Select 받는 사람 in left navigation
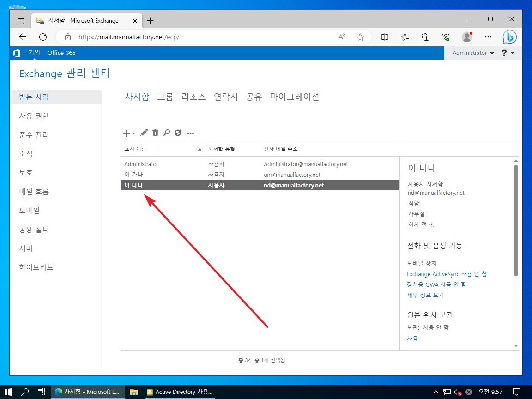Image resolution: width=532 pixels, height=399 pixels. coord(55,97)
